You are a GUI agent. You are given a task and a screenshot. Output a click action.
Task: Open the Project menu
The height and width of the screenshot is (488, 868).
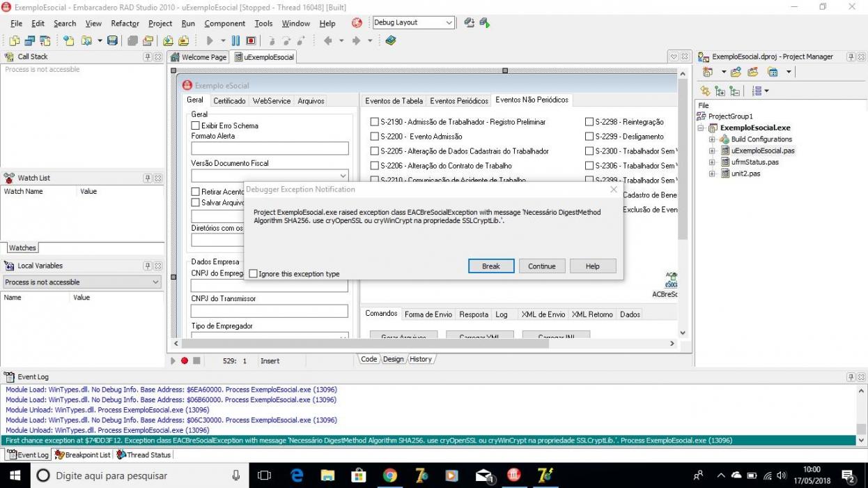click(x=160, y=23)
